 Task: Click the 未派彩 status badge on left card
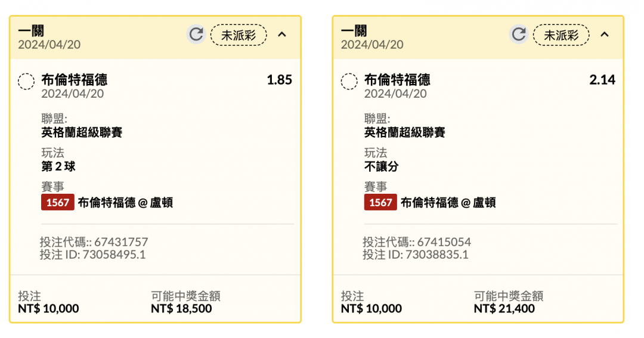click(x=239, y=35)
